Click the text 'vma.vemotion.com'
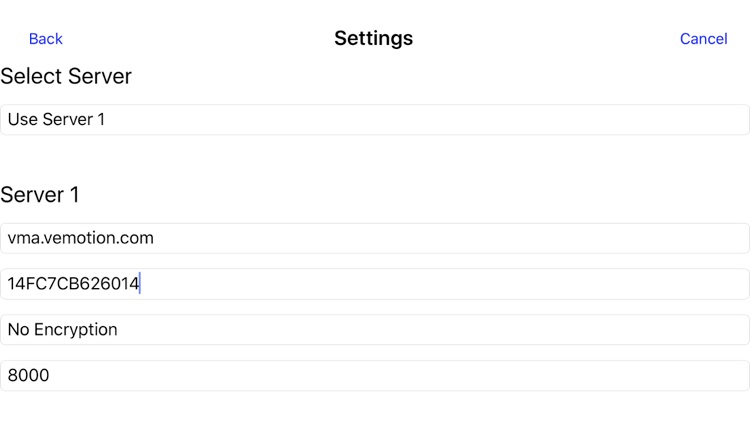Screen dimensions: 750x422 [80, 238]
